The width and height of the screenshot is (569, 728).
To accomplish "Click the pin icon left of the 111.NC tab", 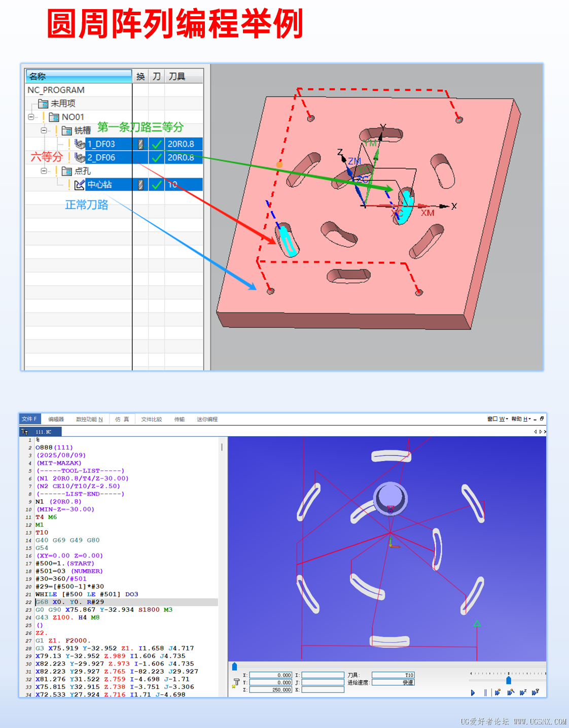I will coord(24,432).
